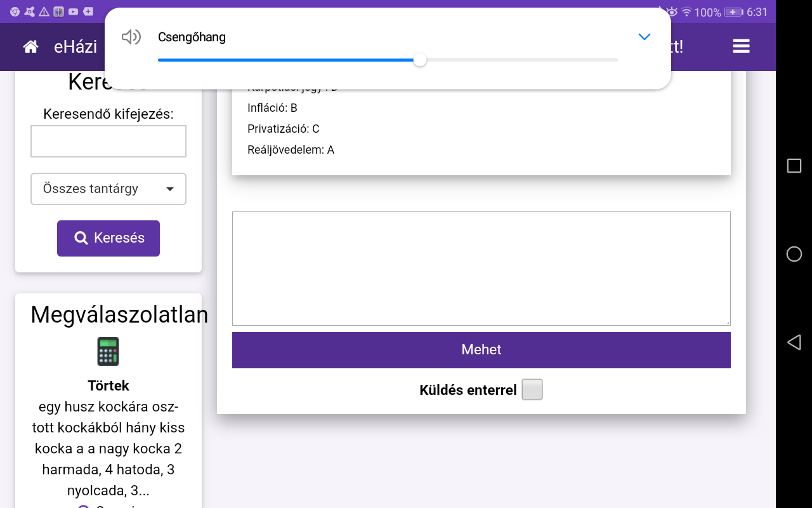Image resolution: width=812 pixels, height=508 pixels.
Task: Click into the large answer text area
Action: point(481,269)
